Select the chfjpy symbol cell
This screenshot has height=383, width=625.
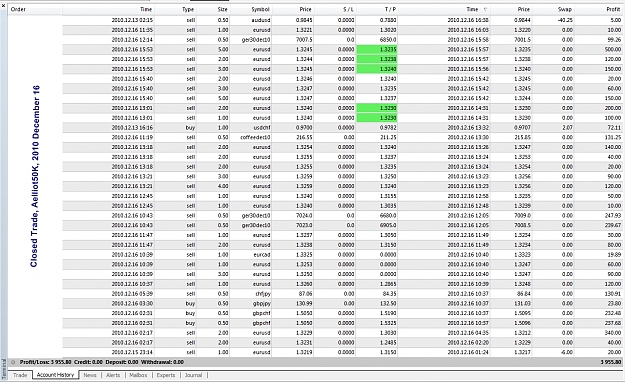tap(263, 294)
